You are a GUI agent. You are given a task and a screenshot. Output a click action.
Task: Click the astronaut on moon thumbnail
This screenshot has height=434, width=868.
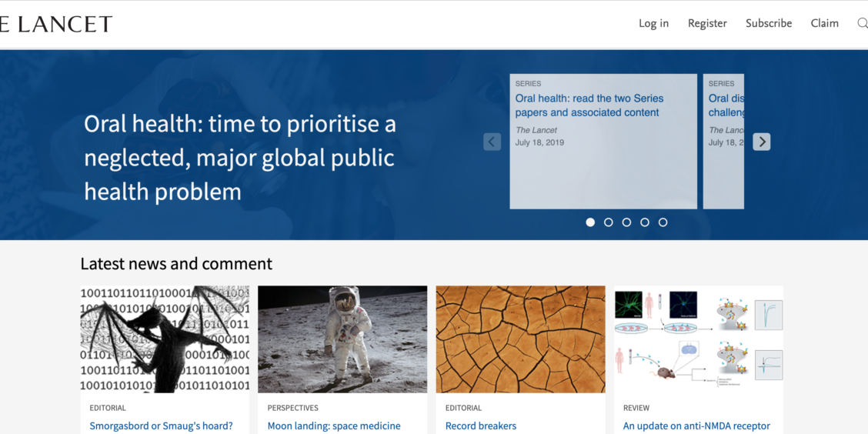point(342,339)
